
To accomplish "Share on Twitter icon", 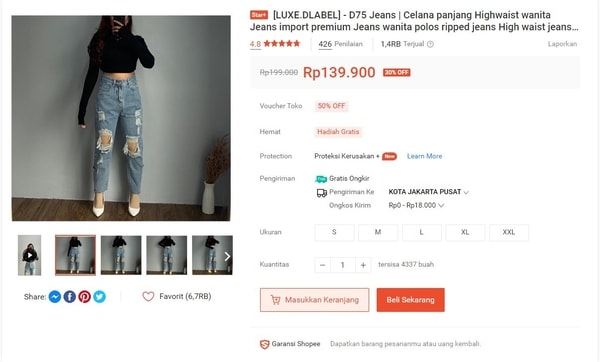I will point(99,297).
